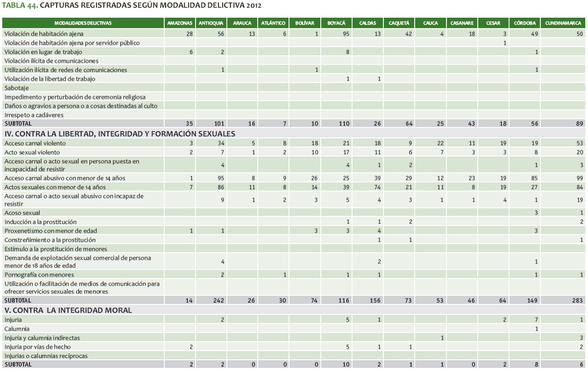
Task: Select the Antioquia subtotal value 242
Action: 219,300
